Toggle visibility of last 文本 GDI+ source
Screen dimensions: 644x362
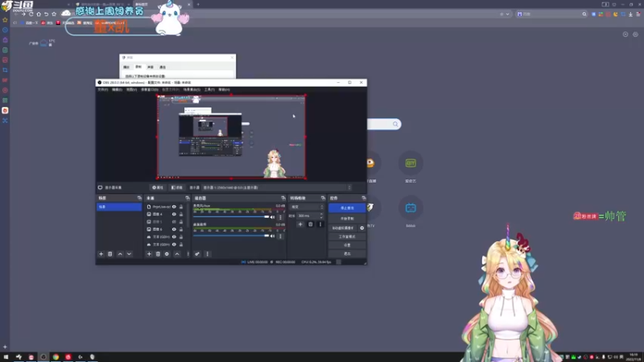tap(174, 245)
